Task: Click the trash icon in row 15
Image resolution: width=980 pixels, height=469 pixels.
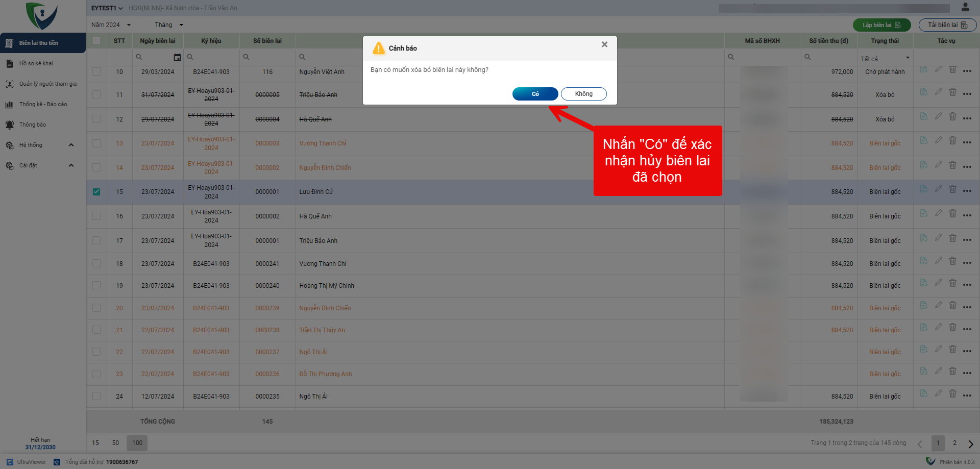Action: coord(952,189)
